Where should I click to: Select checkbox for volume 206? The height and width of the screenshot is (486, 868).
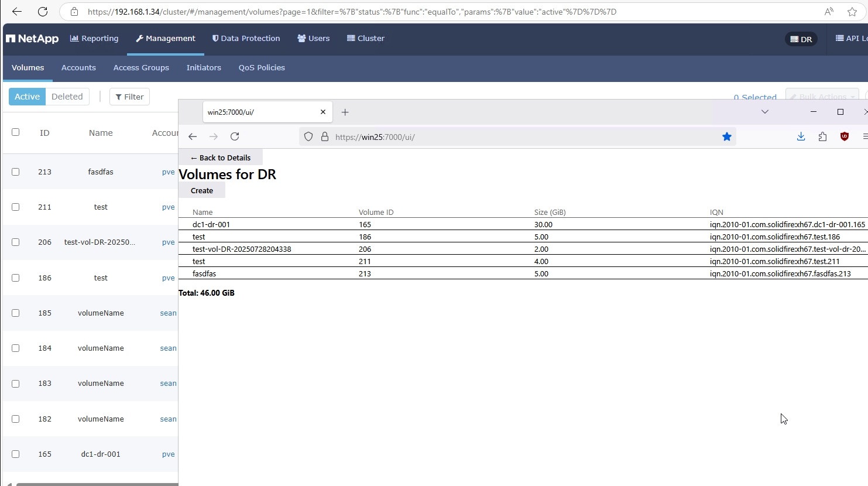[16, 242]
